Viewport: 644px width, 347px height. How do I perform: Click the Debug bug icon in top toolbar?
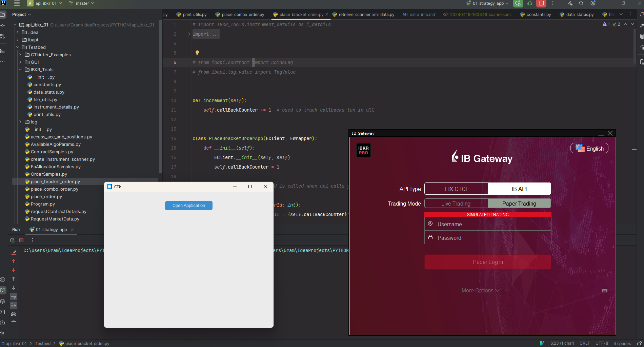pyautogui.click(x=529, y=3)
